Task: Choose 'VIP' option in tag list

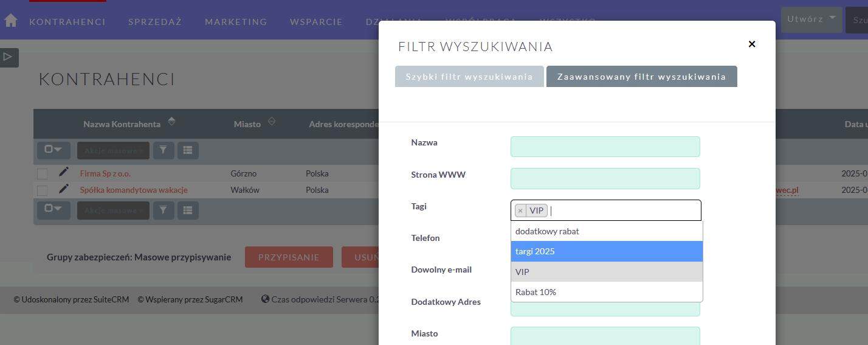Action: tap(607, 272)
